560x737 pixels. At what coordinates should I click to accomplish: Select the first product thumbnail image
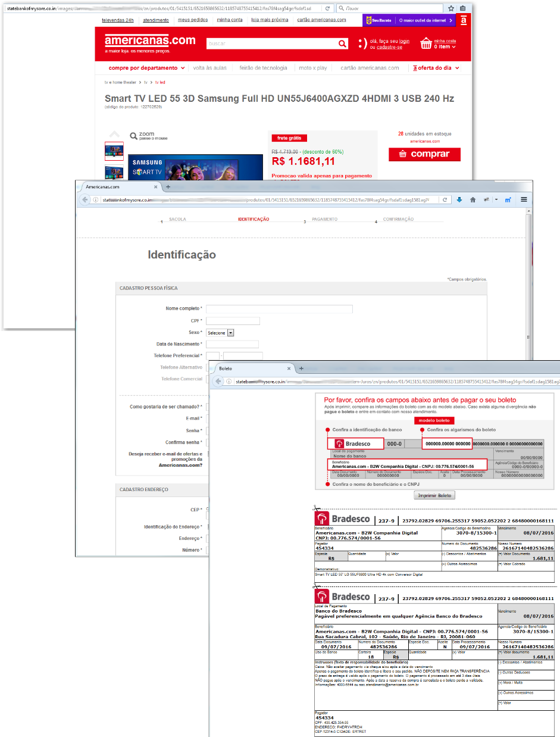pyautogui.click(x=114, y=151)
